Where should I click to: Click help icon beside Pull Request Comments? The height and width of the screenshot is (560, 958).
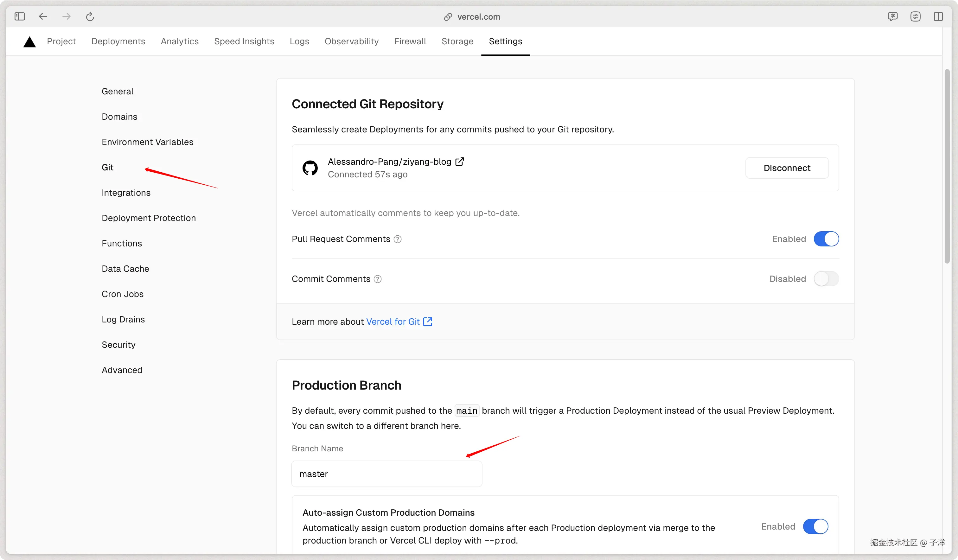pos(398,239)
